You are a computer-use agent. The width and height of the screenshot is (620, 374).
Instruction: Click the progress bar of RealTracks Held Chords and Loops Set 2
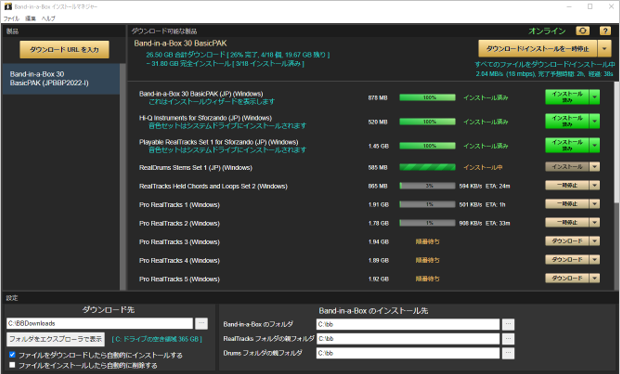point(427,186)
